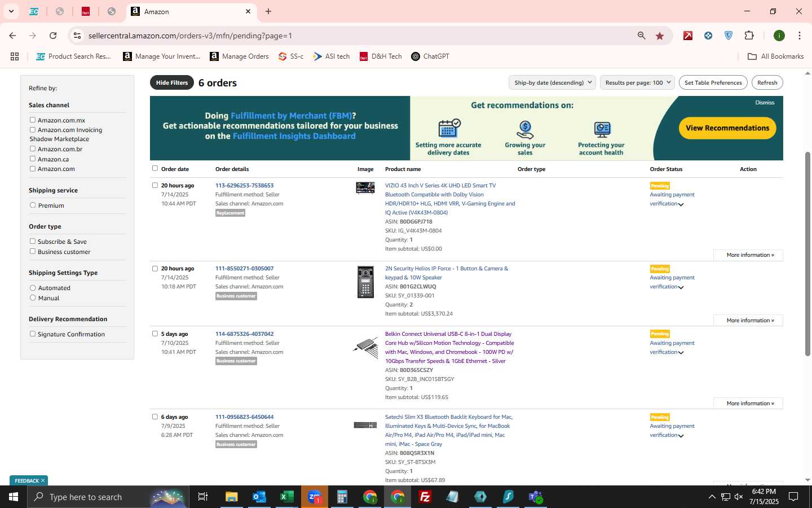Open a new browser tab
The image size is (812, 508).
point(268,11)
